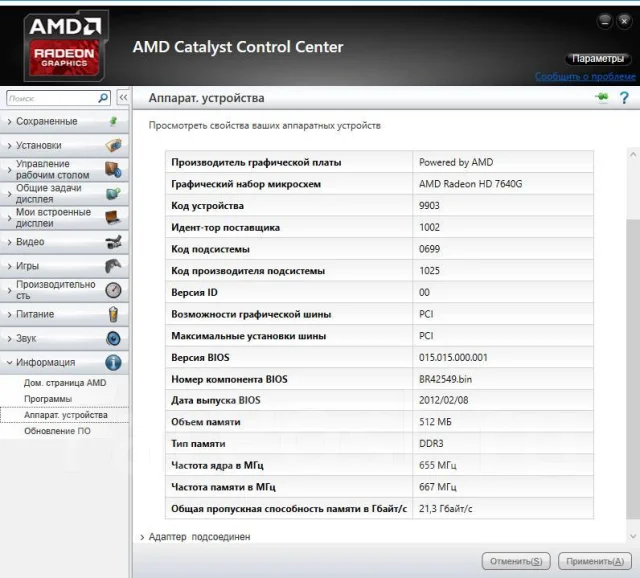Click the 667 МГц memory clock value
This screenshot has width=640, height=578.
(x=438, y=487)
